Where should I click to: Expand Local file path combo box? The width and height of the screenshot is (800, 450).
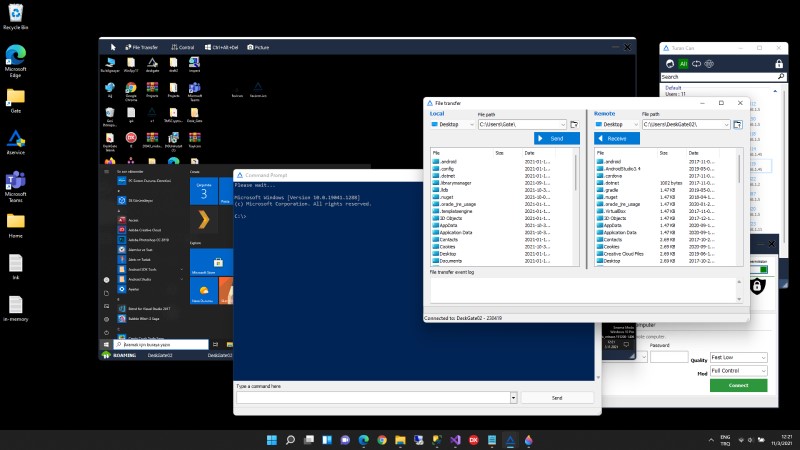click(x=563, y=124)
